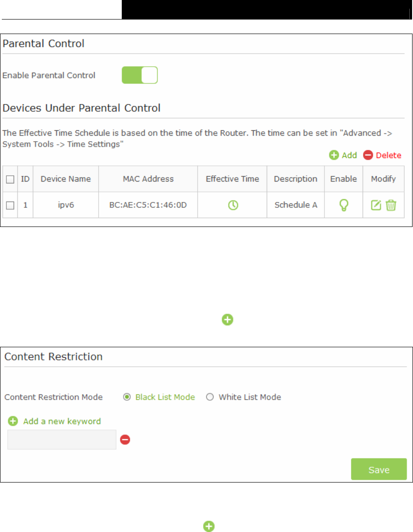Click plus icon beside Add a new keyword
Screen dimensions: 413x532
pos(13,421)
